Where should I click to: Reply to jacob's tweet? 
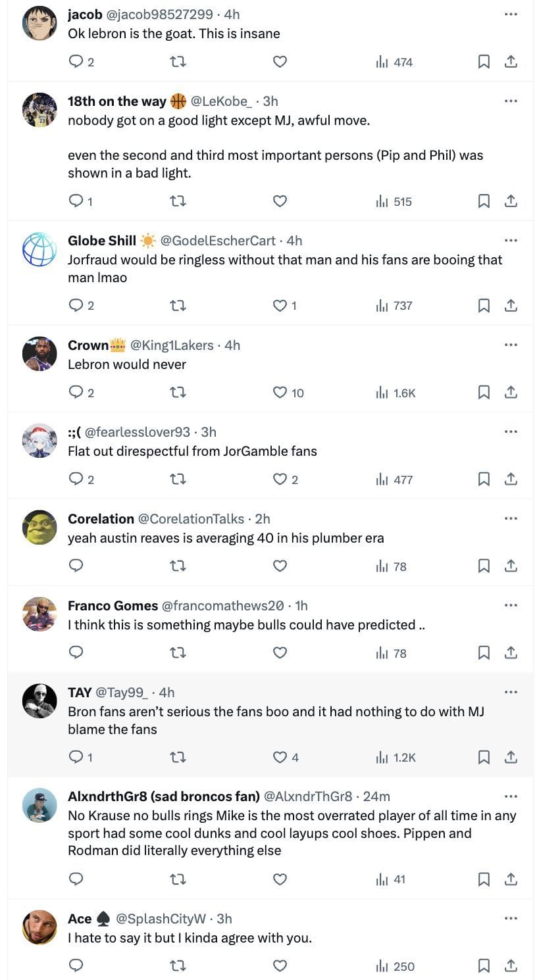(x=76, y=62)
